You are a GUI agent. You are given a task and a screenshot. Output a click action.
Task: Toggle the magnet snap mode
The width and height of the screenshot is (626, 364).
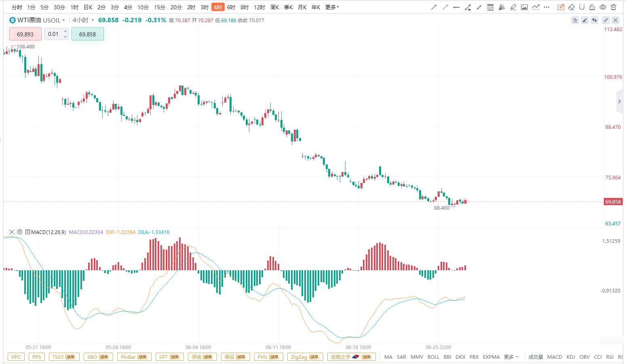tap(582, 7)
